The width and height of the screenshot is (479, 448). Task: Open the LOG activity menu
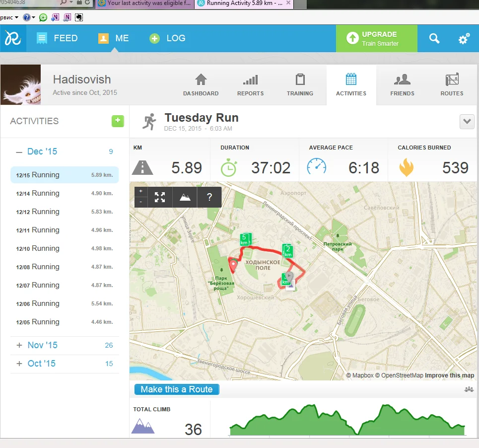(x=167, y=38)
